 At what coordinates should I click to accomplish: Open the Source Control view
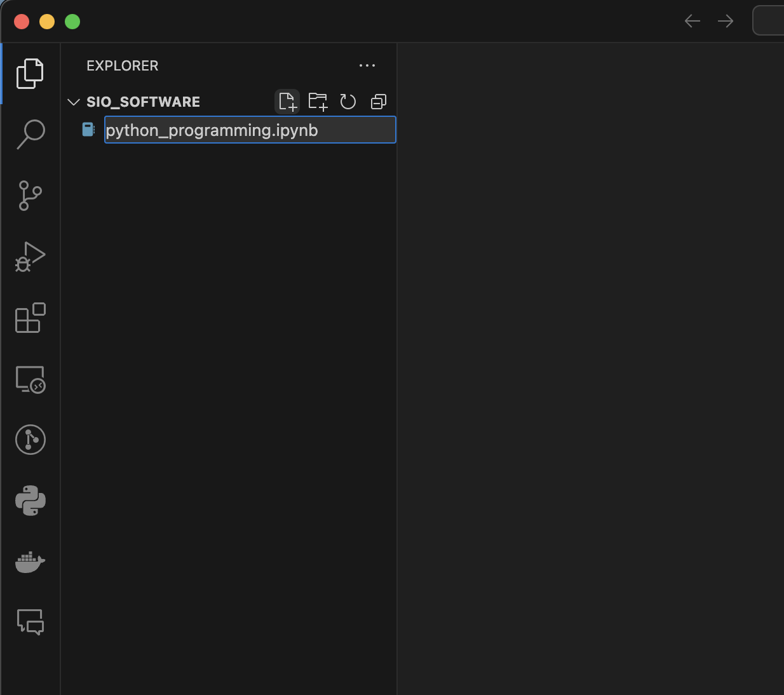point(30,196)
